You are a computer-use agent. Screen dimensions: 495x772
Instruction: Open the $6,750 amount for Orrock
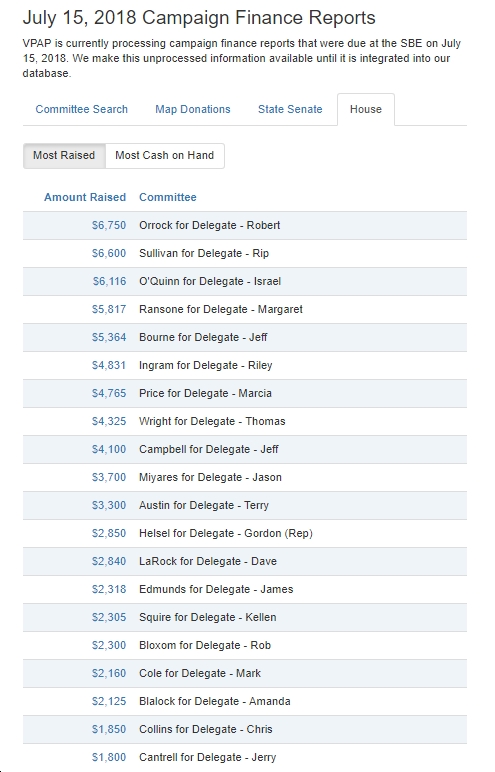tap(109, 225)
